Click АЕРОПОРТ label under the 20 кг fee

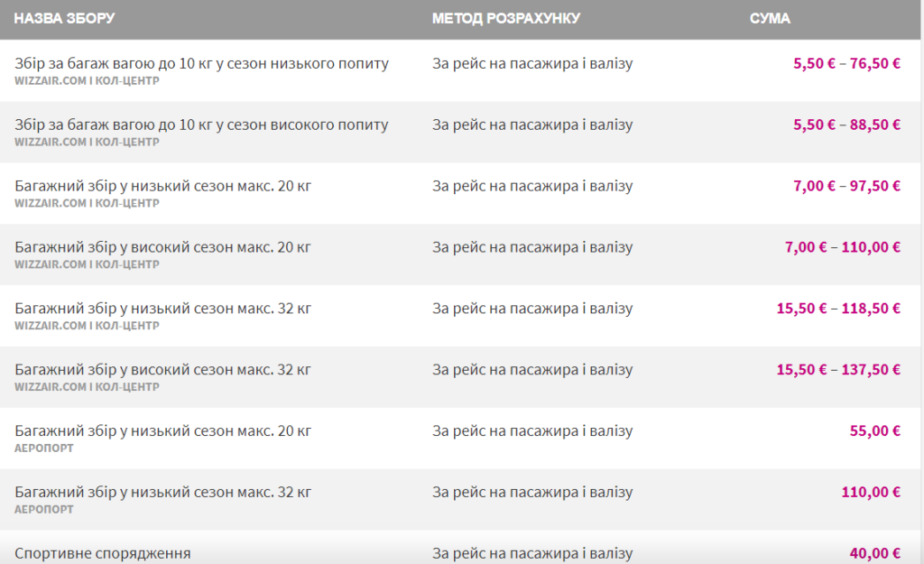tap(44, 448)
